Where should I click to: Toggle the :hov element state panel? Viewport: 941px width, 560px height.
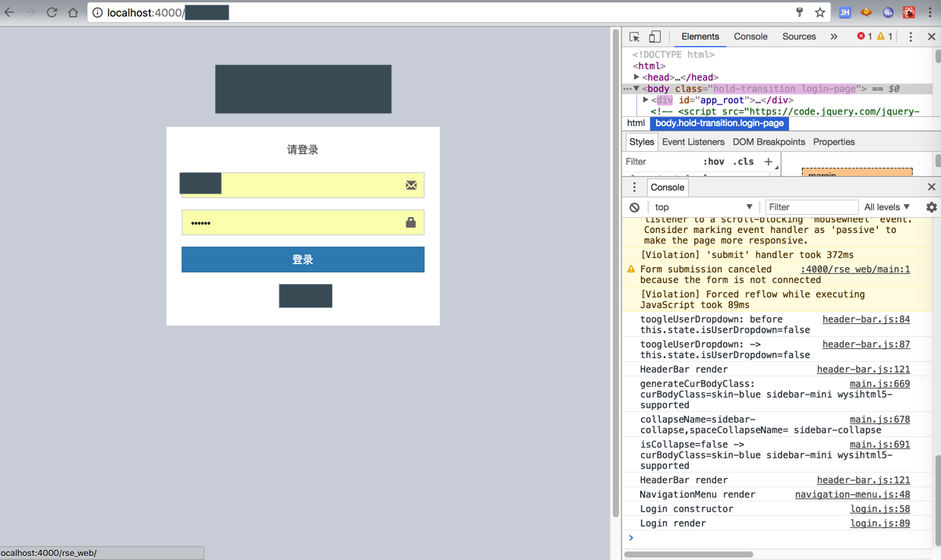point(713,162)
